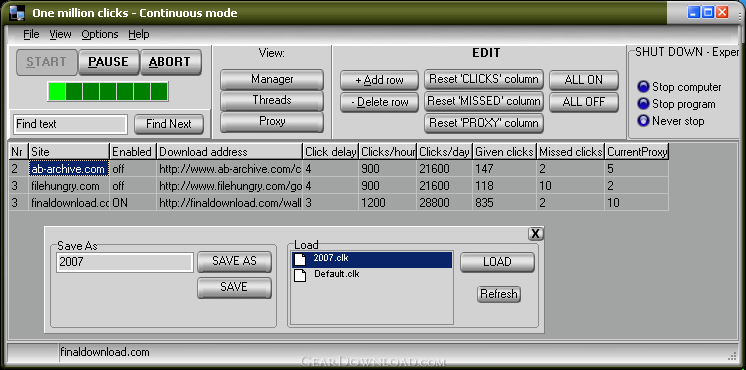Open the File menu
The width and height of the screenshot is (746, 370).
click(31, 34)
